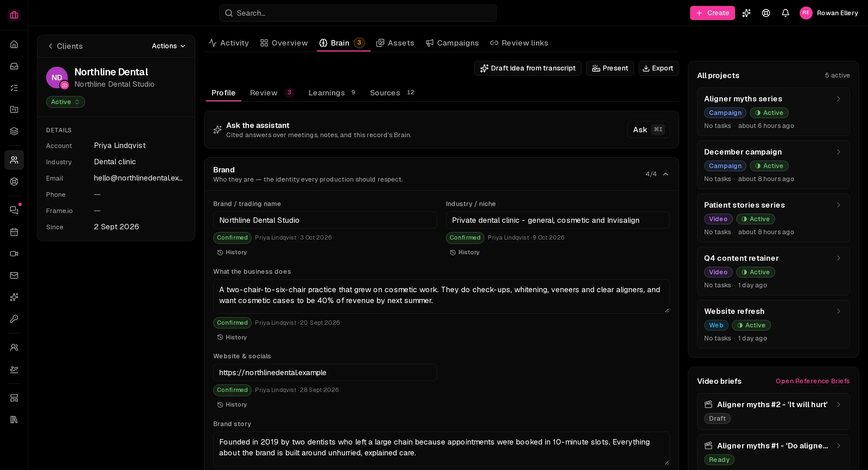This screenshot has width=868, height=470.
Task: Click the RE user avatar
Action: (806, 13)
